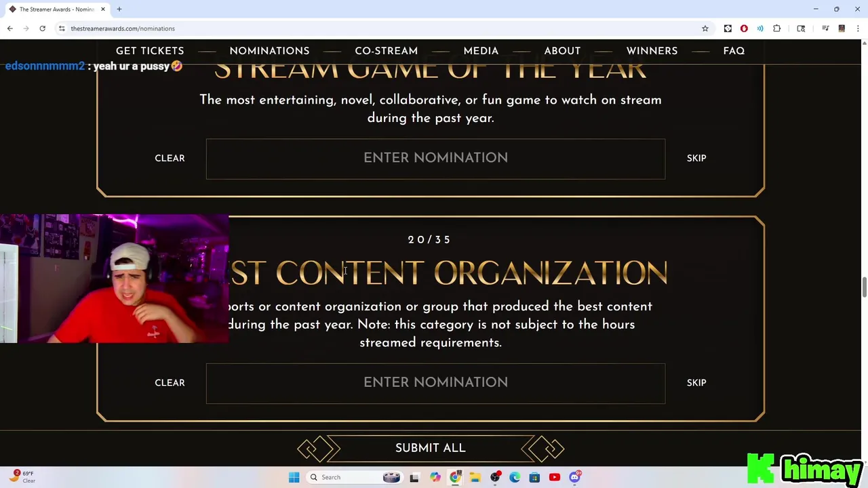
Task: Click the tab search icon in the toolbar
Action: coord(801,28)
